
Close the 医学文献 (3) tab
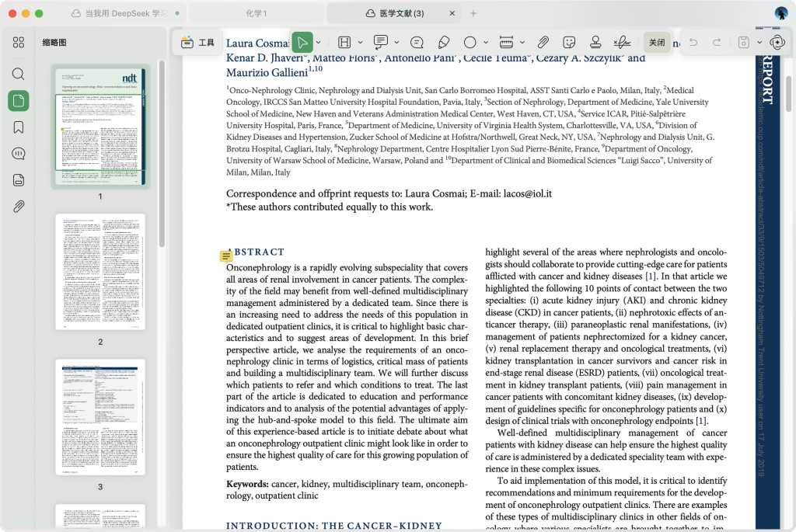click(452, 13)
